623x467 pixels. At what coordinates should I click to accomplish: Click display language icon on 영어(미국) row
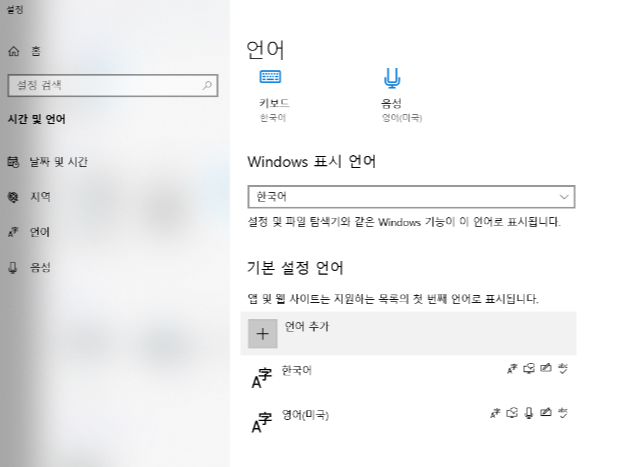(x=495, y=413)
